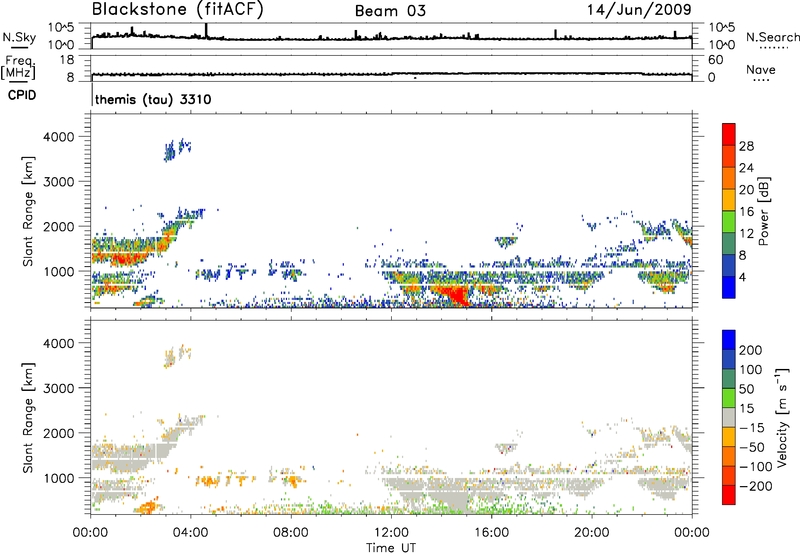Click the "16:00" time tick label
The width and height of the screenshot is (800, 554).
pyautogui.click(x=491, y=533)
